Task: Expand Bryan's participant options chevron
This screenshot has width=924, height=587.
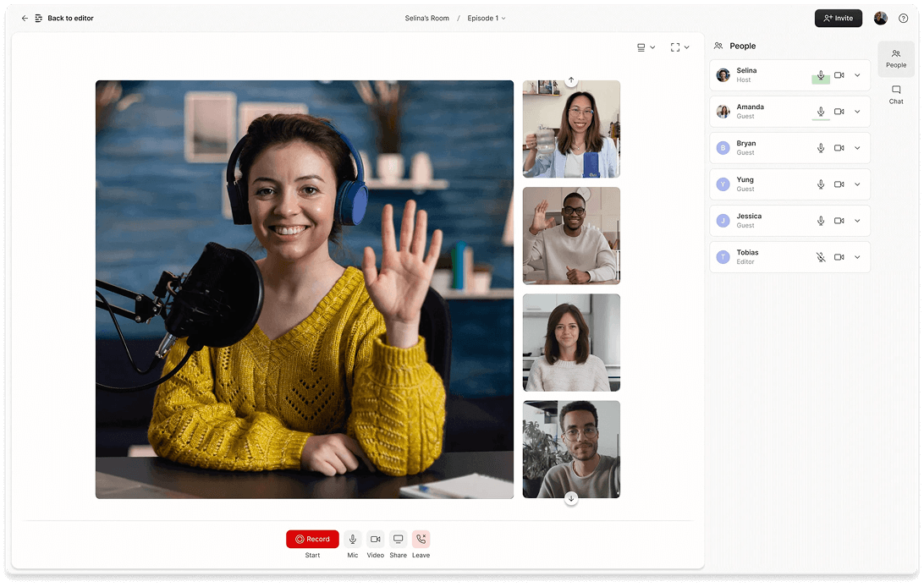Action: pyautogui.click(x=857, y=148)
